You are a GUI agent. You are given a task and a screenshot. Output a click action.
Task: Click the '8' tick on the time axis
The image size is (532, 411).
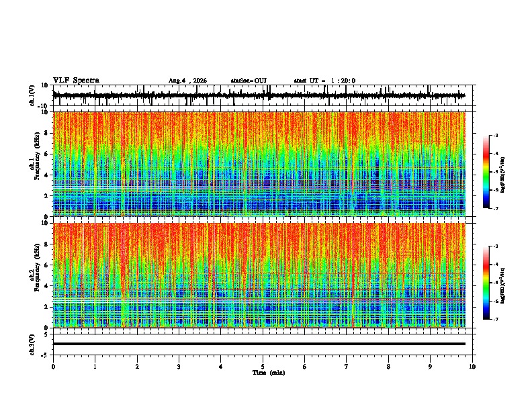click(388, 367)
